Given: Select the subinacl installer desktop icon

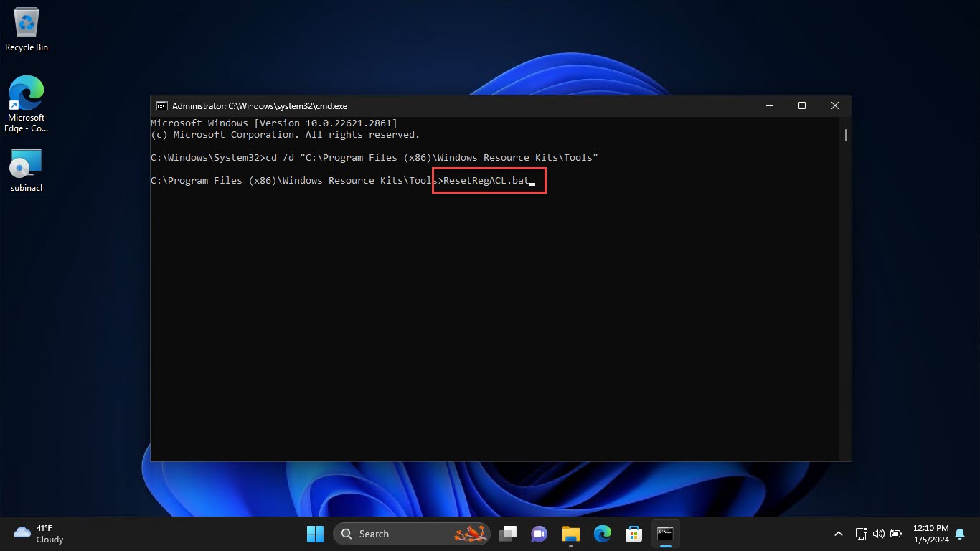Looking at the screenshot, I should (x=27, y=171).
